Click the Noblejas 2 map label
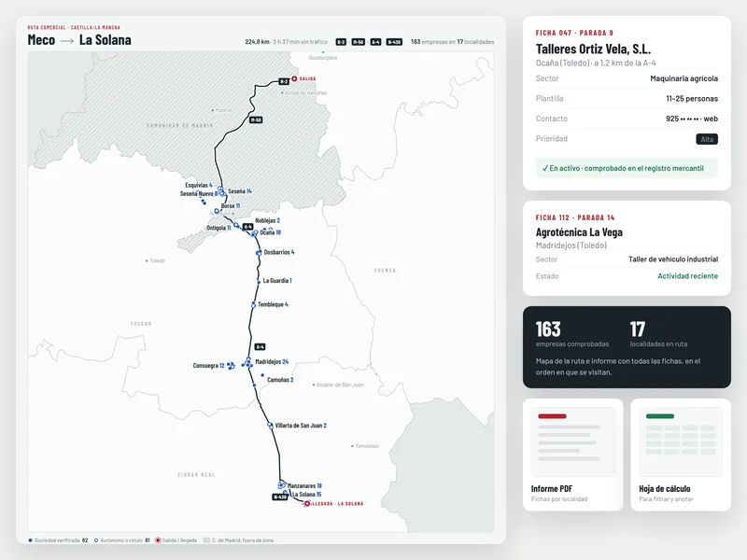This screenshot has height=560, width=747. coord(268,220)
